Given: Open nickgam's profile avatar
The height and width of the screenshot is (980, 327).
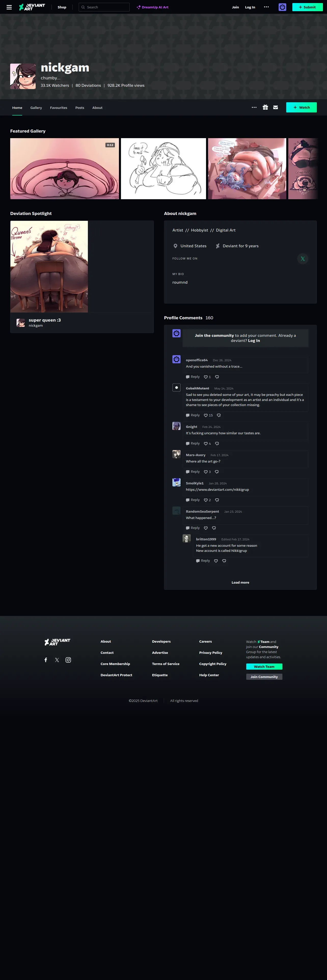Looking at the screenshot, I should [x=23, y=76].
